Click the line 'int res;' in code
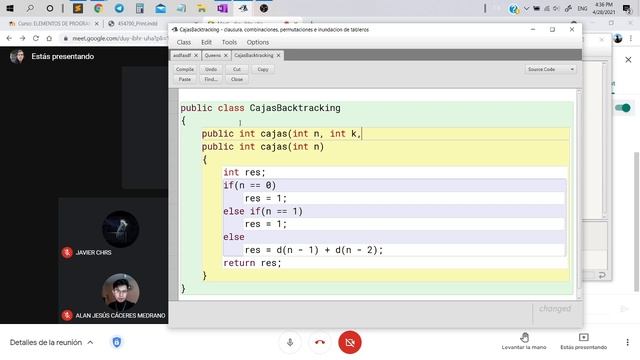Screen dimensions: 640x360 [244, 172]
